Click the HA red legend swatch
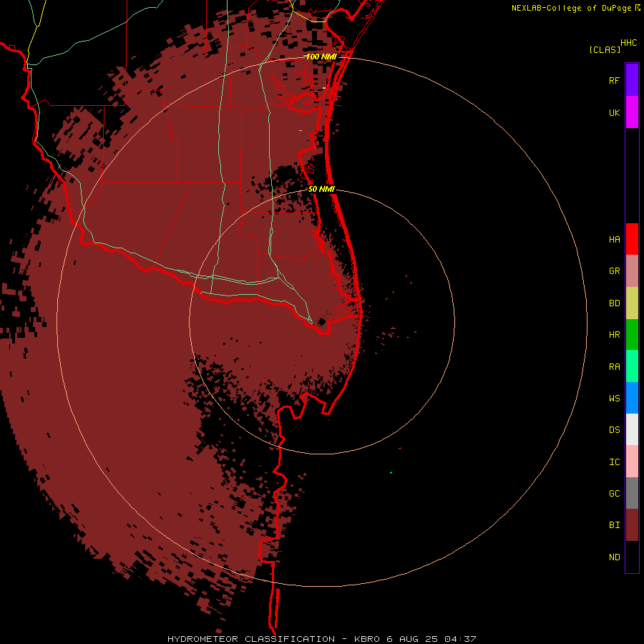 (x=632, y=239)
